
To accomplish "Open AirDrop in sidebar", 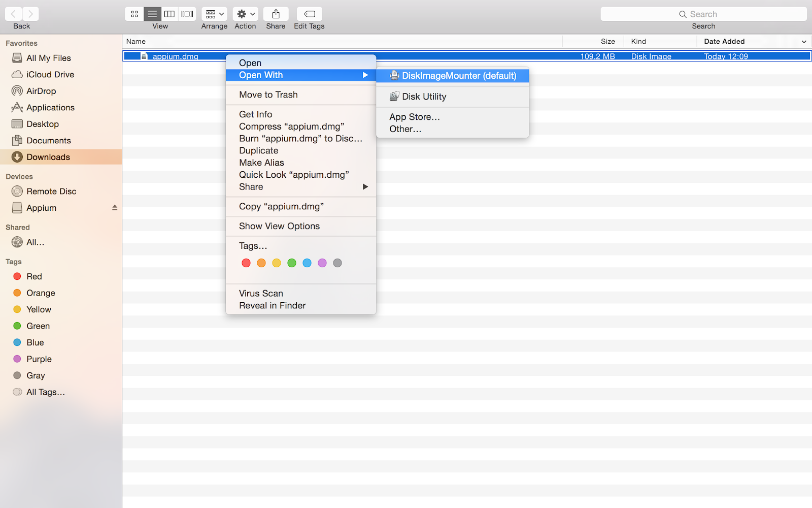I will coord(61,91).
